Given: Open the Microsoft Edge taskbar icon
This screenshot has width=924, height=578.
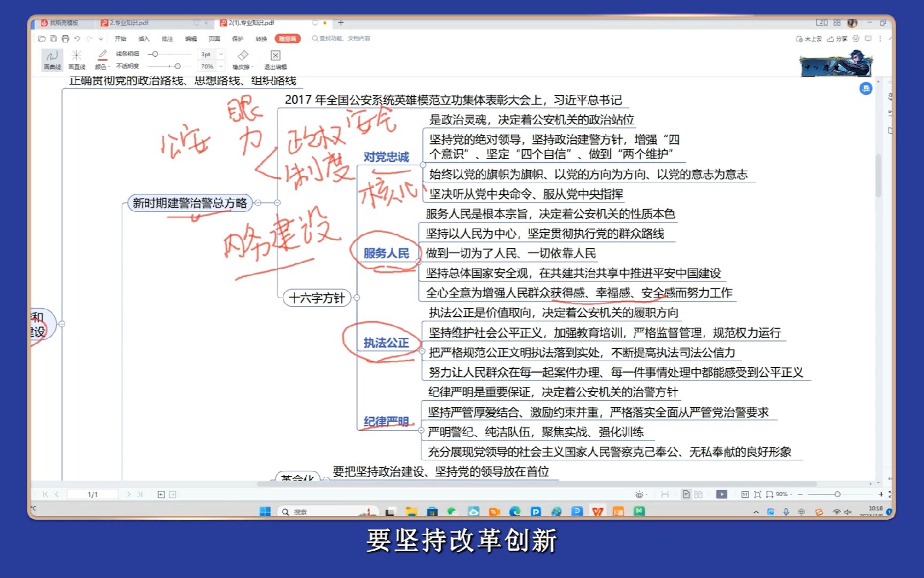Looking at the screenshot, I should 514,512.
